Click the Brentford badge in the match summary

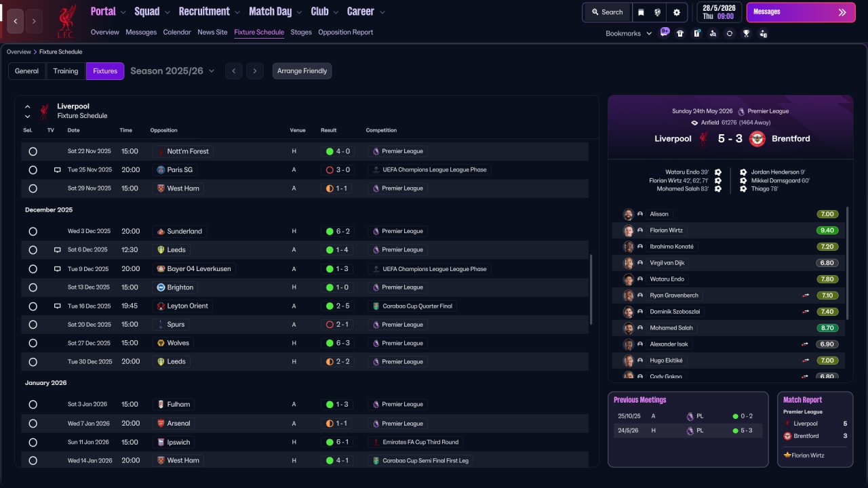pyautogui.click(x=757, y=138)
